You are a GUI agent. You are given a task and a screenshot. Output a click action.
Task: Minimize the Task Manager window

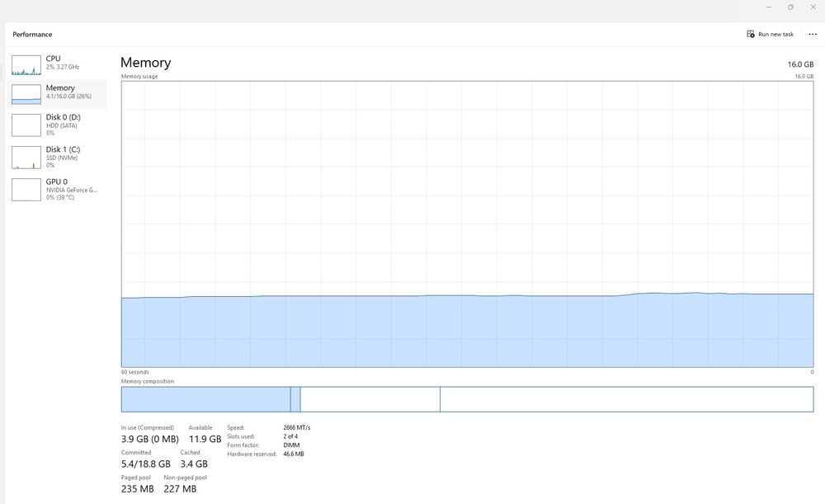pyautogui.click(x=769, y=7)
